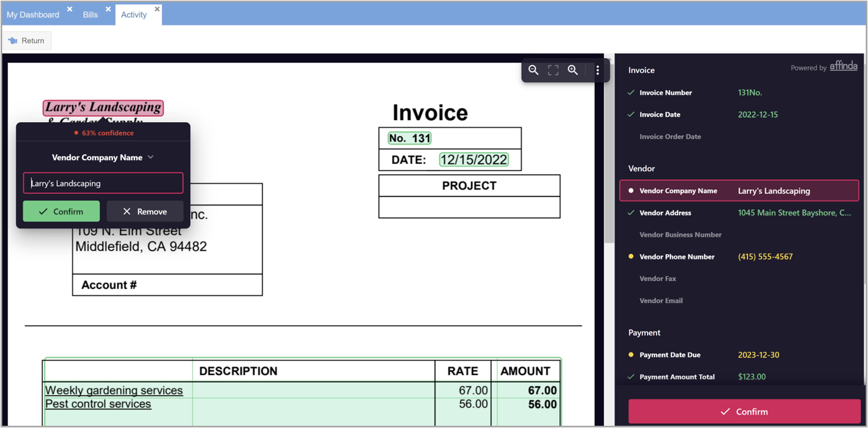The width and height of the screenshot is (868, 428).
Task: Close the My Dashboard tab
Action: click(70, 9)
